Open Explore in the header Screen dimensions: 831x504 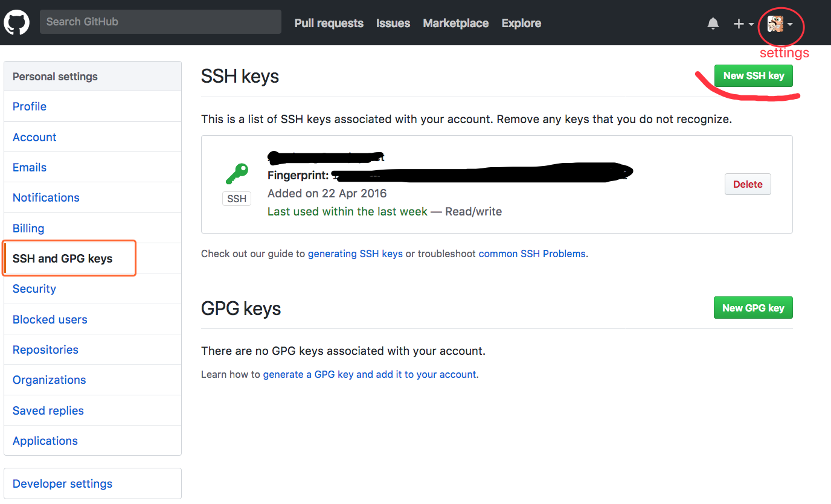(x=521, y=24)
